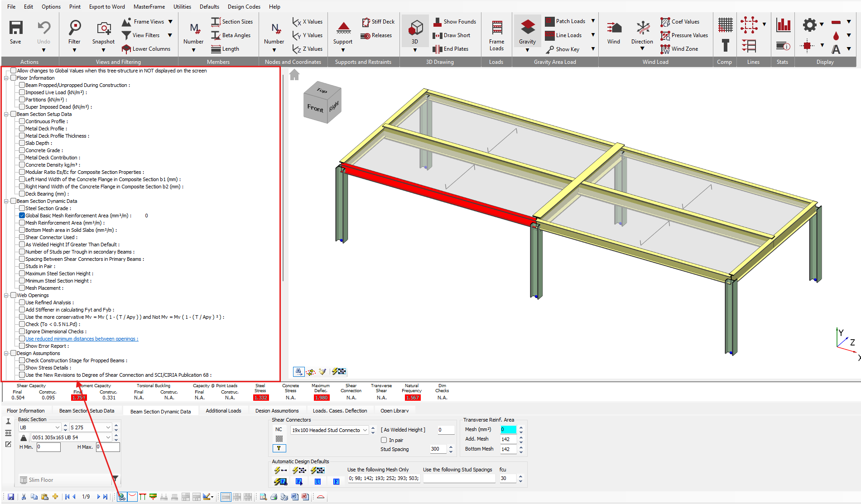Click the display settings gear icon
The height and width of the screenshot is (504, 861).
pyautogui.click(x=810, y=25)
